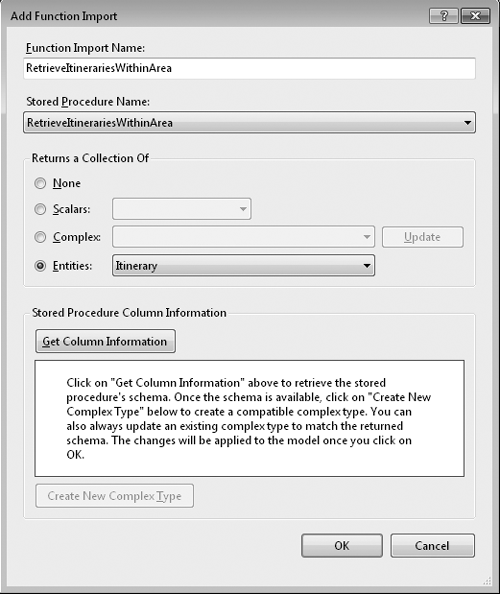This screenshot has width=500, height=594.
Task: Confirm with the OK button
Action: 342,546
